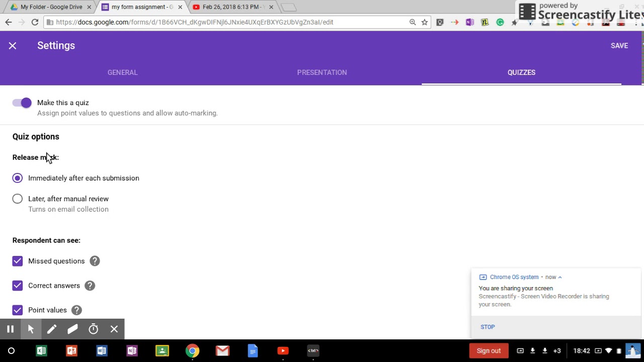Image resolution: width=644 pixels, height=362 pixels.
Task: Open Gmail from the shelf
Action: (222, 351)
